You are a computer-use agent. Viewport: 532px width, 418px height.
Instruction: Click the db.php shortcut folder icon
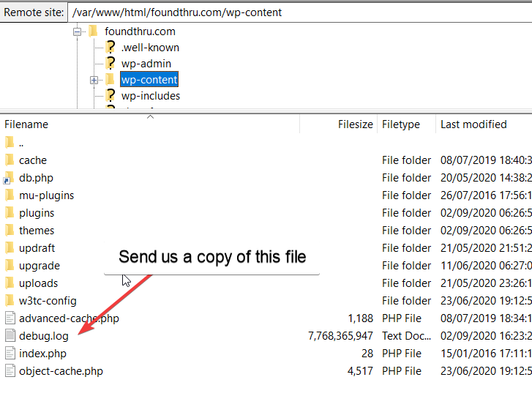(x=9, y=178)
